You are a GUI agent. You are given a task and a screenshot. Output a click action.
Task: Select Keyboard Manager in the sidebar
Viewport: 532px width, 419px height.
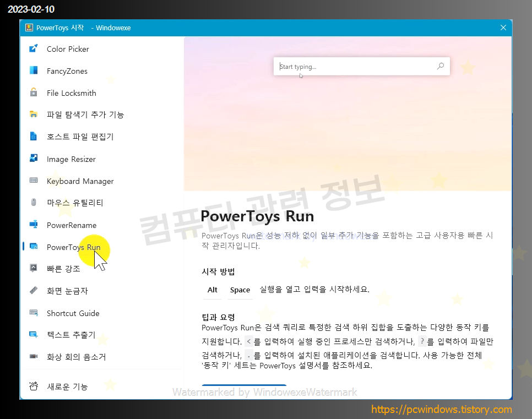(80, 181)
